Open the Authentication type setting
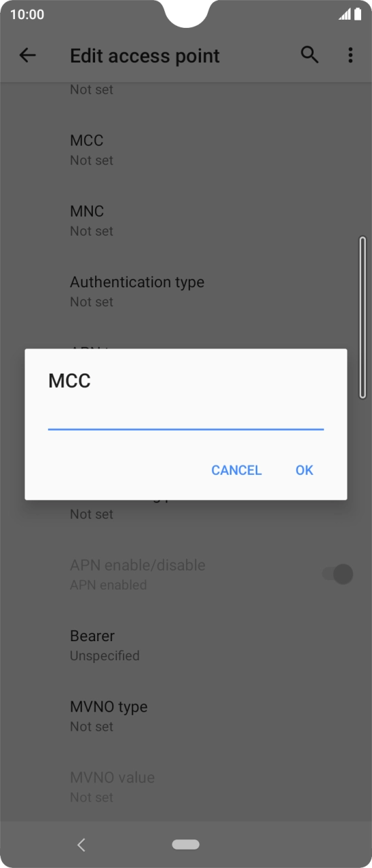372x868 pixels. 186,291
